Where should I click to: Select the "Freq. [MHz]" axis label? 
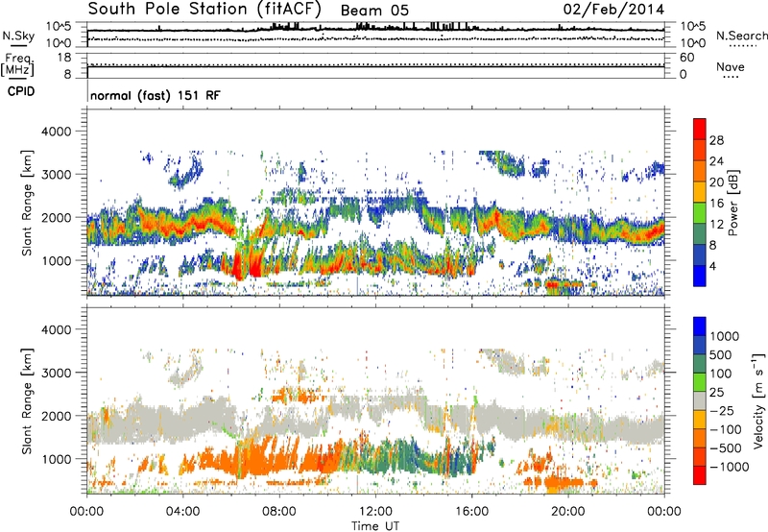click(x=18, y=65)
